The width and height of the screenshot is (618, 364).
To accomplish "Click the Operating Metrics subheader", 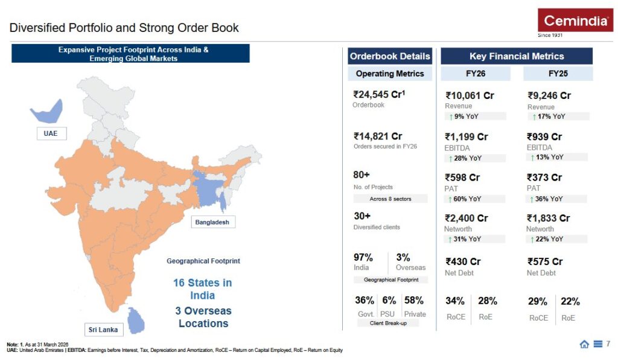I will 390,74.
